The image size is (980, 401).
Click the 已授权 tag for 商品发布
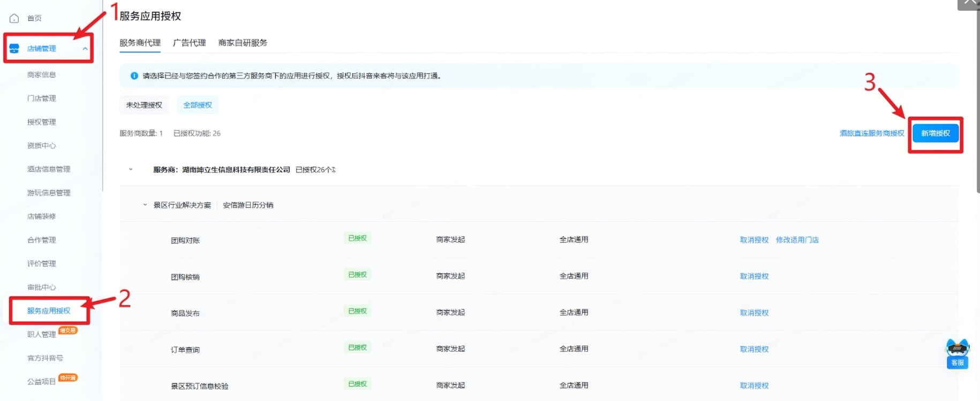click(x=357, y=311)
